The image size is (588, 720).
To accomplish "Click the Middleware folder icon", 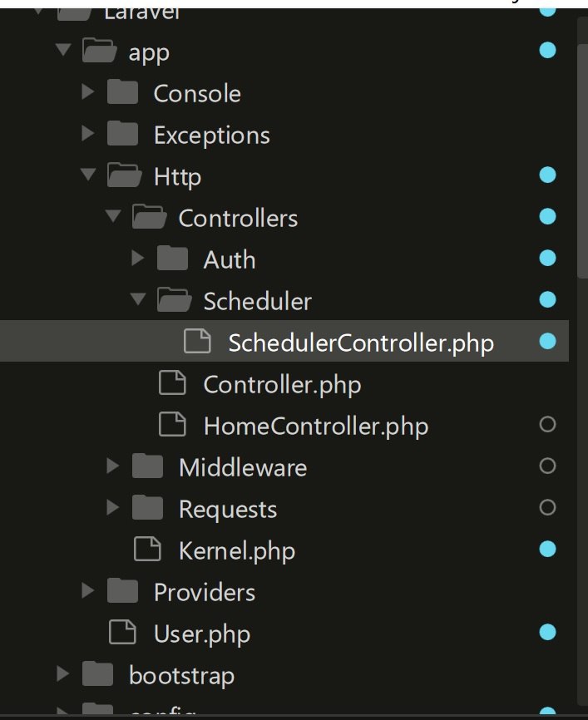I will [147, 466].
